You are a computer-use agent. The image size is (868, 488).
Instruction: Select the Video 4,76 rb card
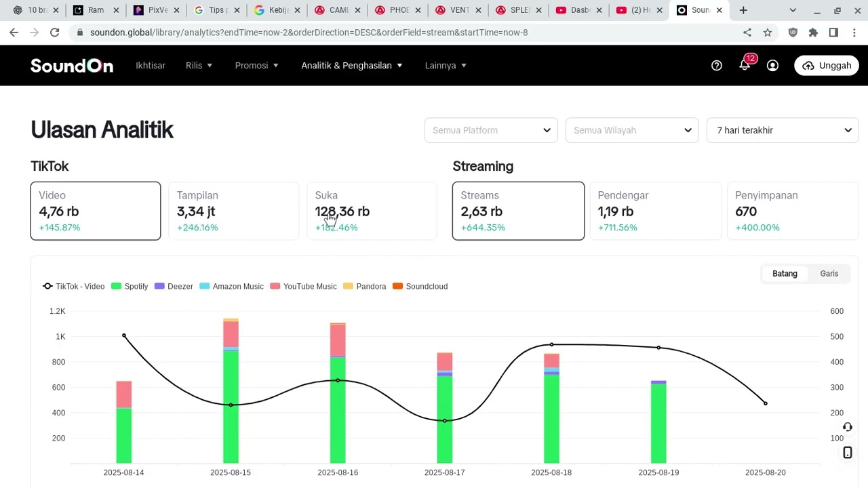(x=96, y=211)
